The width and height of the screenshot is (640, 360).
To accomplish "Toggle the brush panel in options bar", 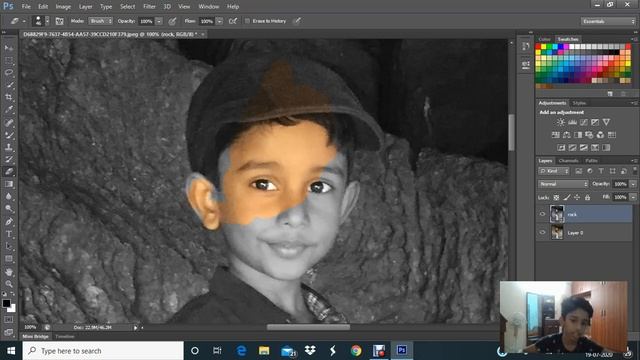I will pyautogui.click(x=60, y=21).
